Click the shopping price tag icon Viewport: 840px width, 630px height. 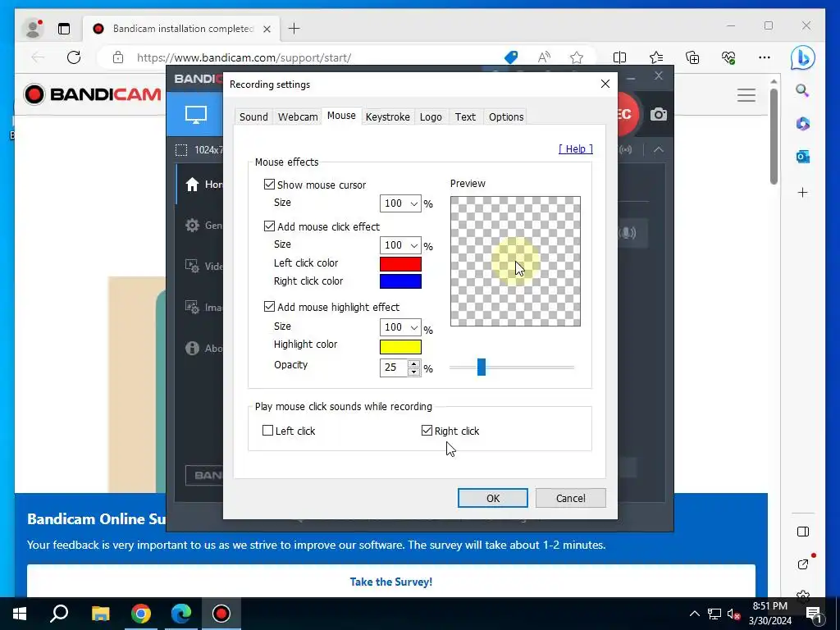coord(511,57)
